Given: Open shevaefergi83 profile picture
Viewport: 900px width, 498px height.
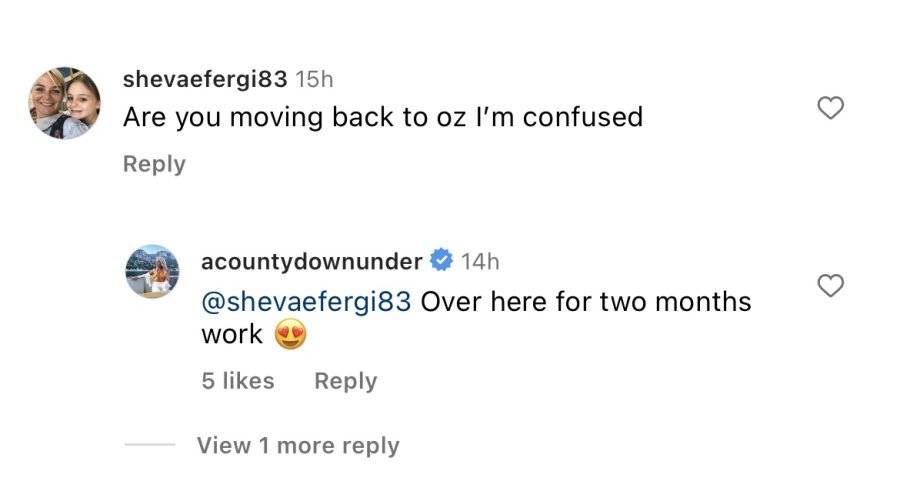Looking at the screenshot, I should click(65, 103).
